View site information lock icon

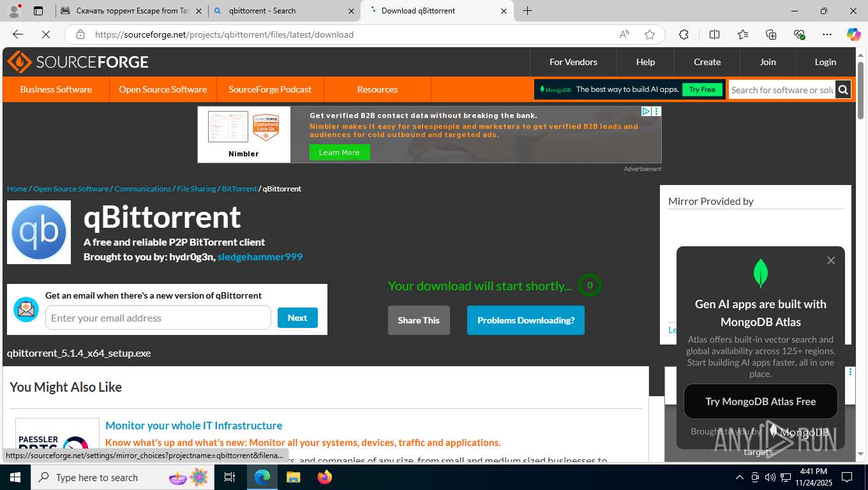click(80, 34)
